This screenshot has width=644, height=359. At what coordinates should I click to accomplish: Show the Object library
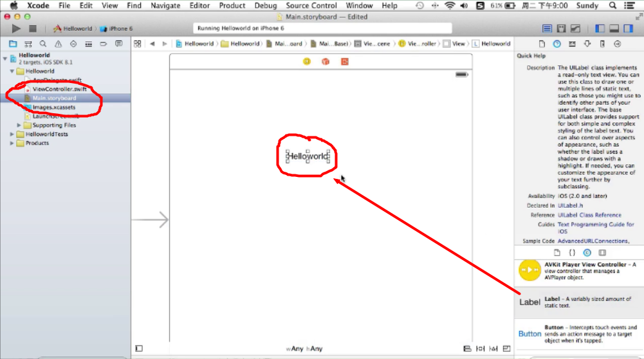click(x=587, y=253)
